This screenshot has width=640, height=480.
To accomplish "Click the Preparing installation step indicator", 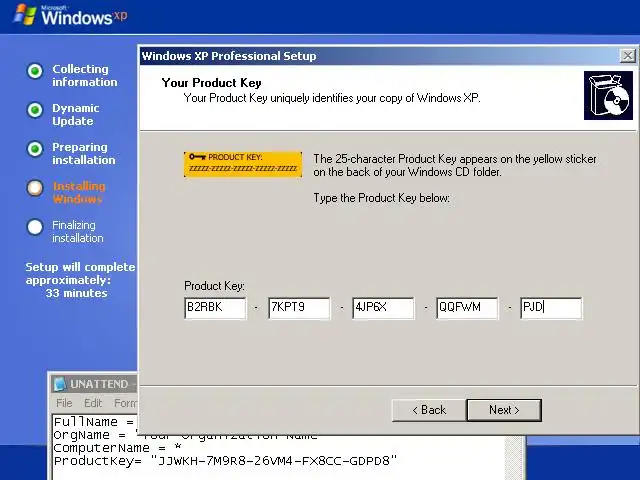I will tap(35, 149).
